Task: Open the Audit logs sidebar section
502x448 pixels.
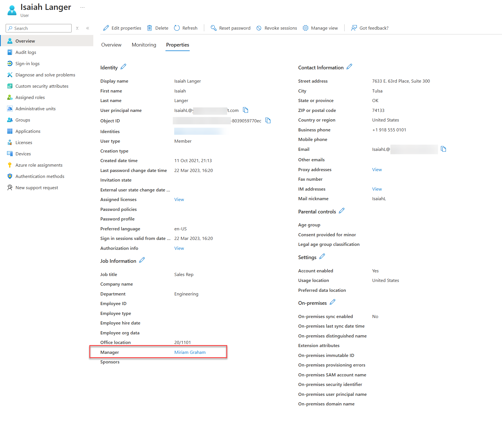Action: pos(26,52)
